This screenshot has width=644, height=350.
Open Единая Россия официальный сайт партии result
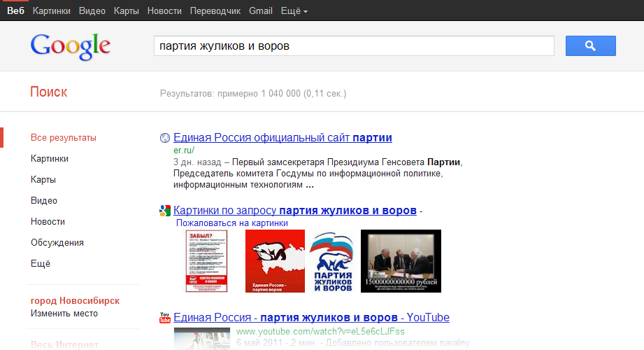[x=282, y=137]
